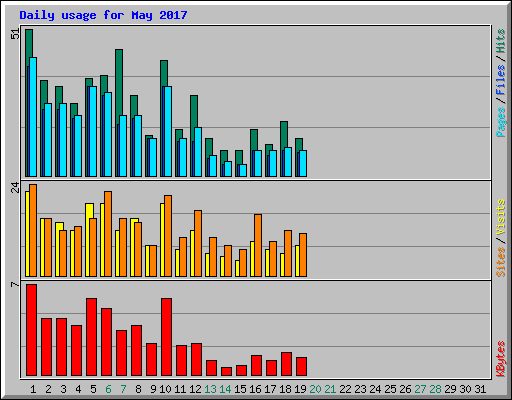Click the red KBytes bar for day 19
The width and height of the screenshot is (512, 400).
pos(301,367)
